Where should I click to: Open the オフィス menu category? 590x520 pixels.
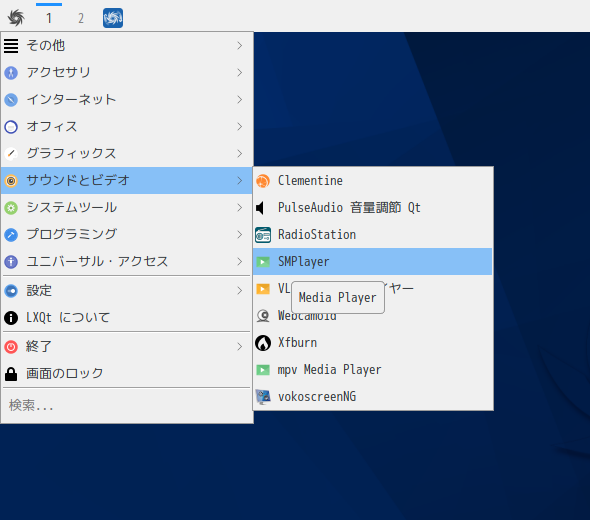[126, 127]
